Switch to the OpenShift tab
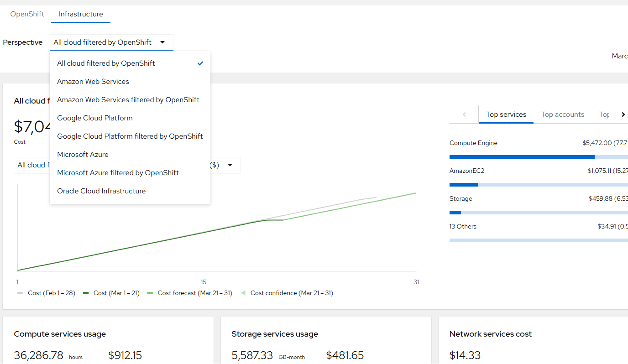This screenshot has height=364, width=628. coord(27,14)
